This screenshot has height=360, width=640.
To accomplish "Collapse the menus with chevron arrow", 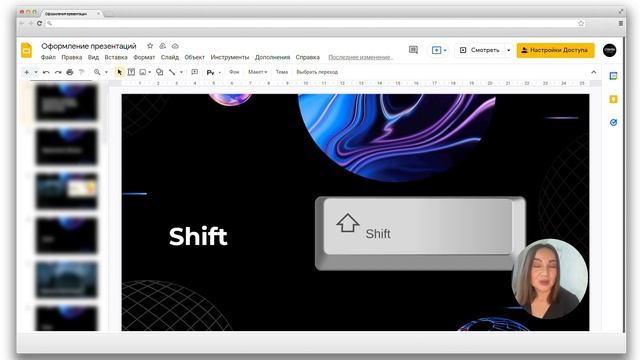I will coord(593,72).
